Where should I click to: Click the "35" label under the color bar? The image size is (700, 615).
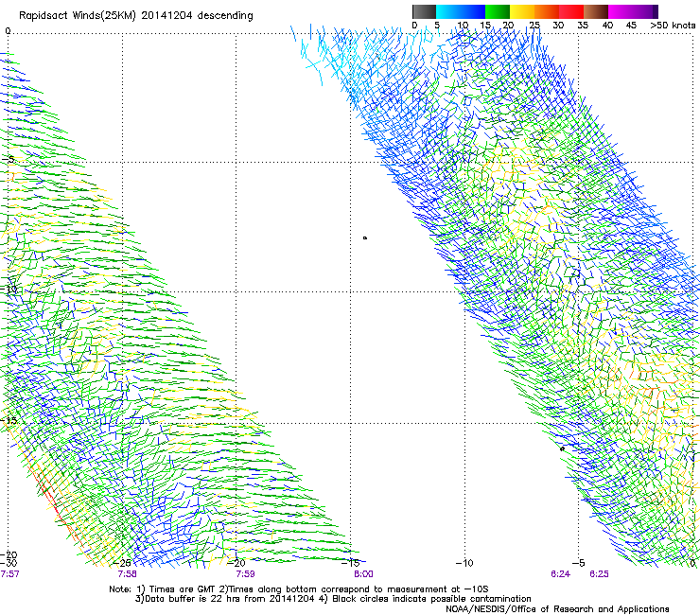pos(583,26)
